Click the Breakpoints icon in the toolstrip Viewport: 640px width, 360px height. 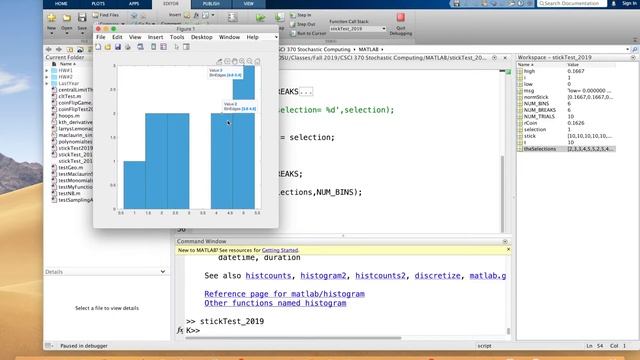(x=232, y=17)
